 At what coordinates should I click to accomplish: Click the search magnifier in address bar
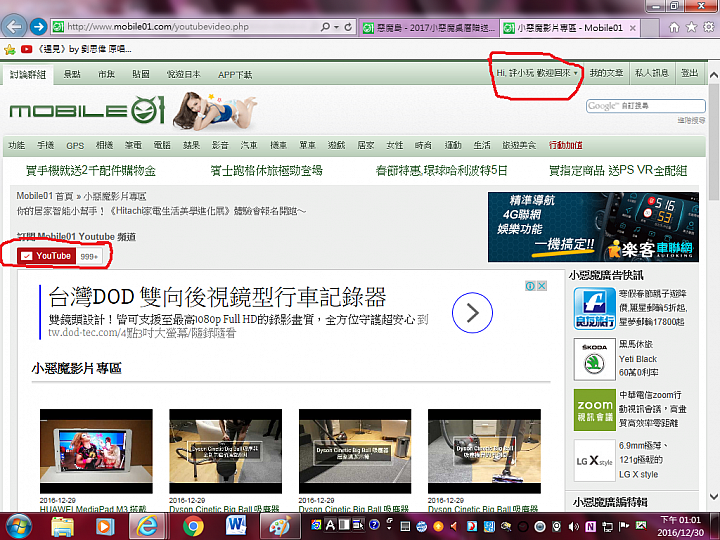325,27
